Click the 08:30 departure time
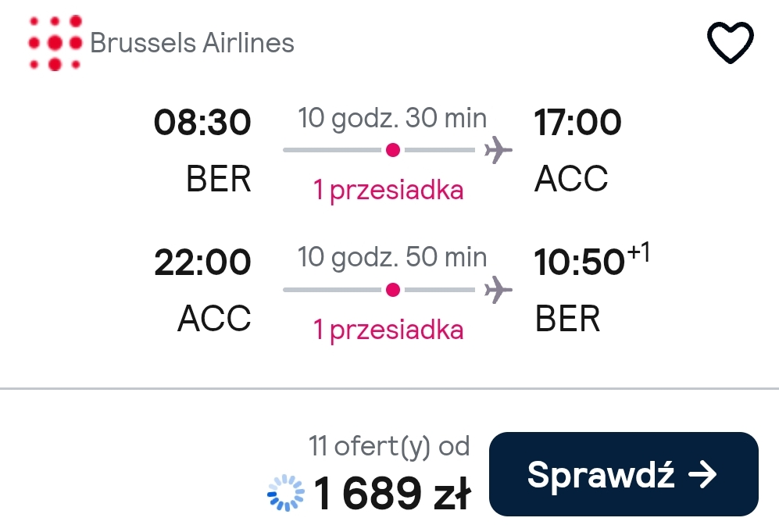The image size is (779, 532). point(202,122)
